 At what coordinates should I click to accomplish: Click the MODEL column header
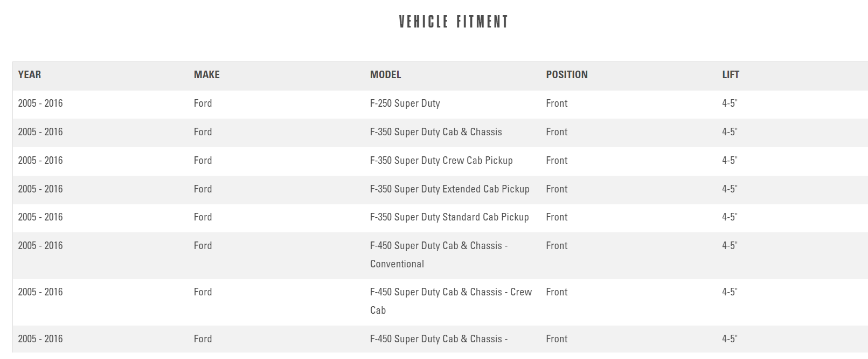tap(385, 75)
